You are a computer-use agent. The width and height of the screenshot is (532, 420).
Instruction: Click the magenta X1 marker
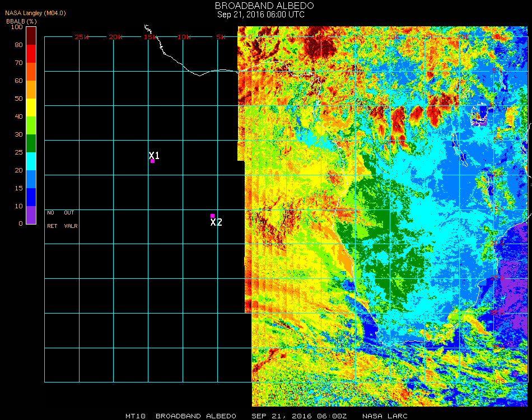[152, 161]
